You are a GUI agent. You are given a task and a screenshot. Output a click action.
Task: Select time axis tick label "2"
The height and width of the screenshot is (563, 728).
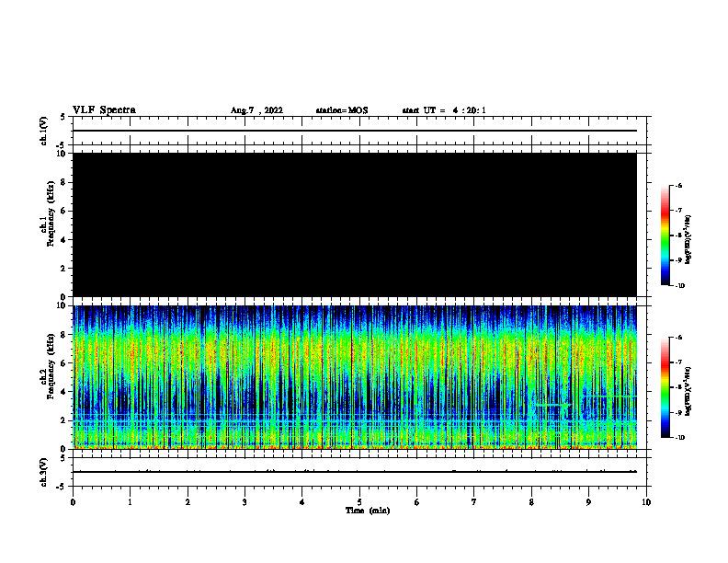[188, 502]
